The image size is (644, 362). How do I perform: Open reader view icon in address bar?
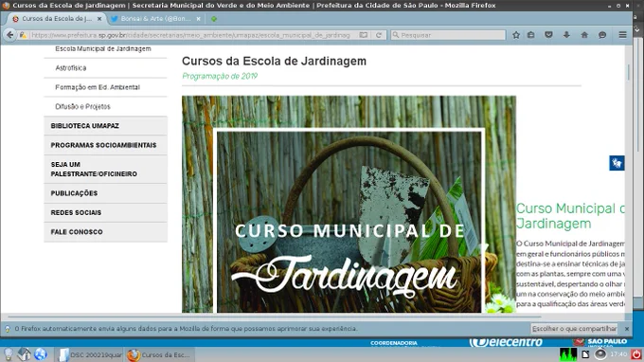tap(364, 35)
